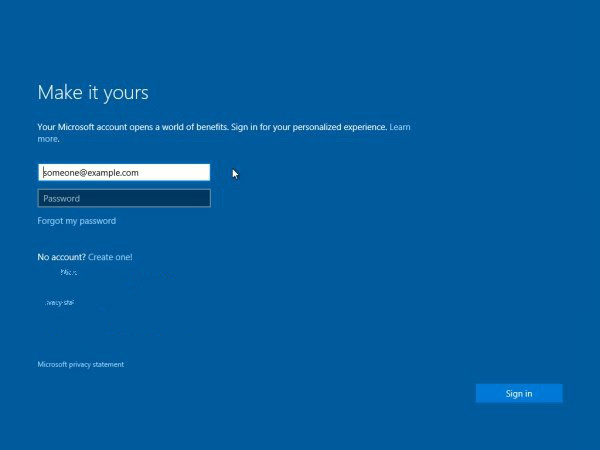Follow the Create one! link
Screen dimensions: 600x450
pyautogui.click(x=110, y=257)
